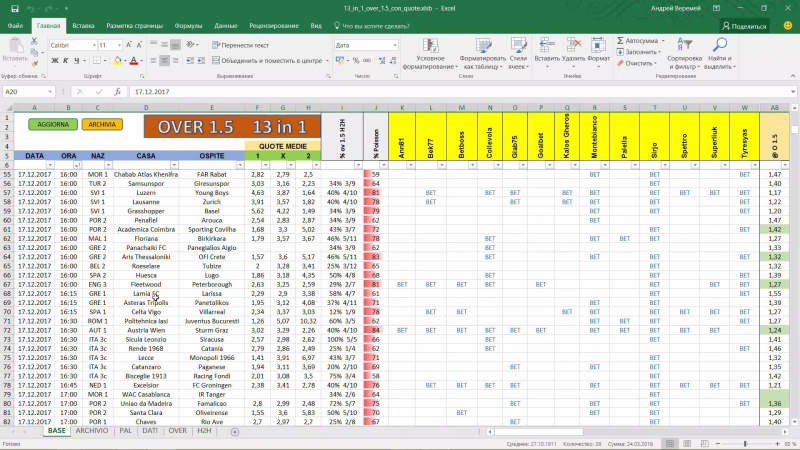The image size is (800, 450).
Task: Click the smiley feedback icon
Action: click(788, 26)
